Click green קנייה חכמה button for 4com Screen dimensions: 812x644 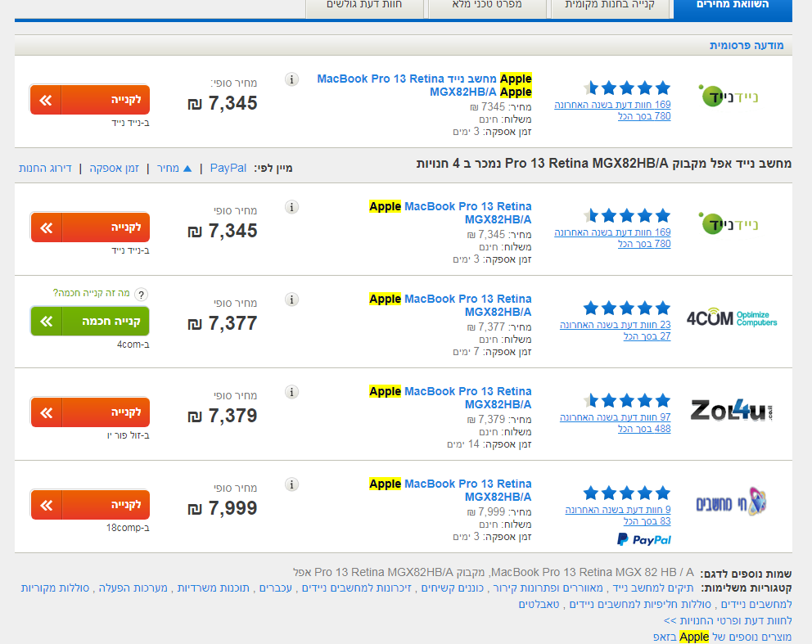pos(90,322)
